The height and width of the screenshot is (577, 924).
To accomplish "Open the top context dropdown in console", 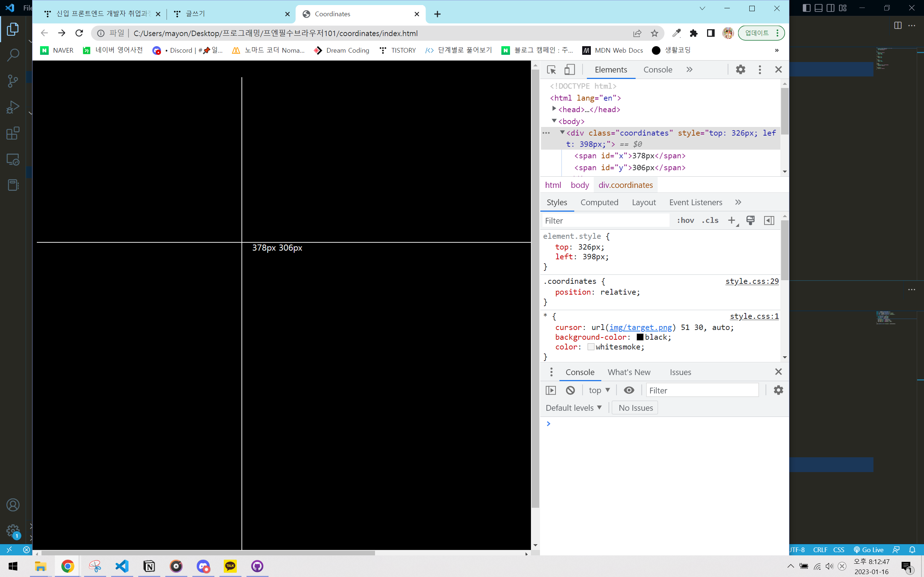I will coord(599,390).
